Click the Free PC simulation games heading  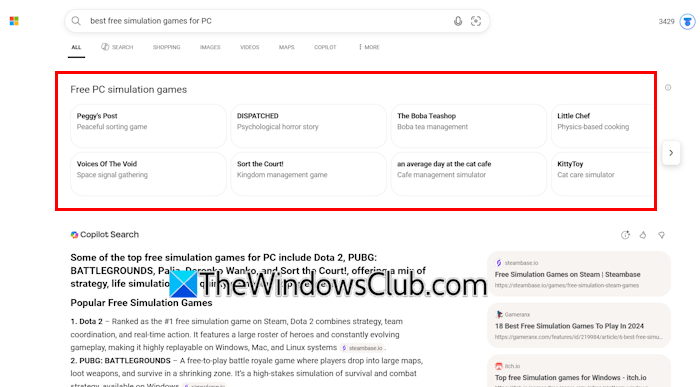[x=129, y=90]
